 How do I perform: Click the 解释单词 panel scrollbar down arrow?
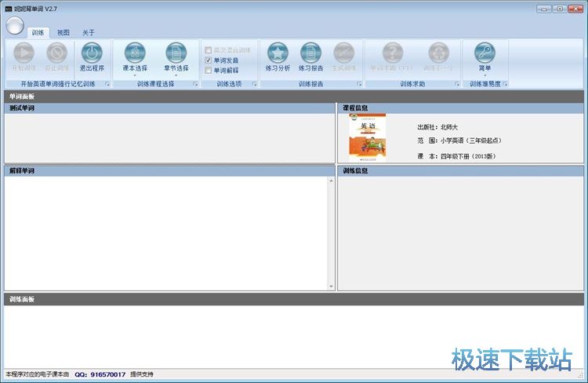pos(331,286)
